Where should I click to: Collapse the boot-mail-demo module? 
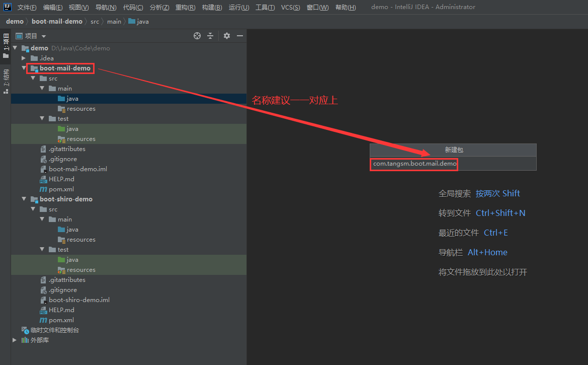click(x=24, y=68)
